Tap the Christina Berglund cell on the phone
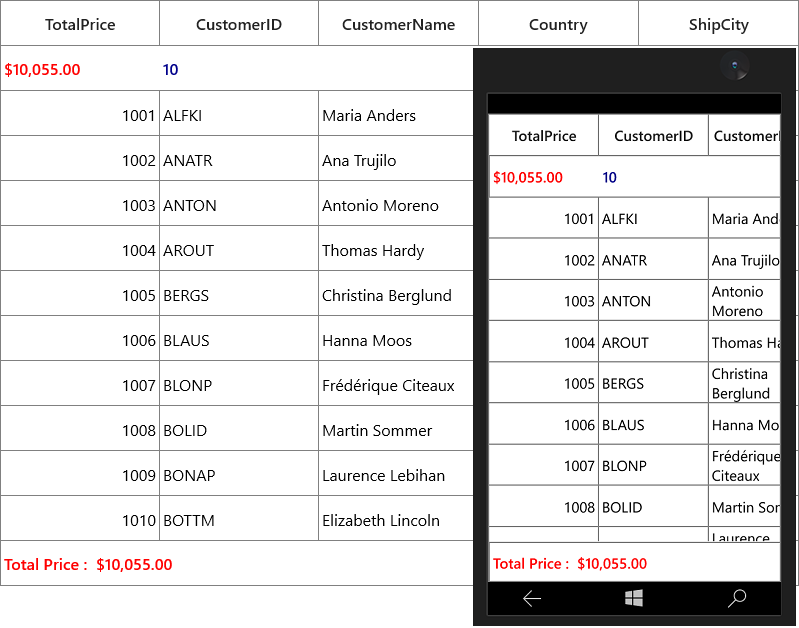Image resolution: width=799 pixels, height=628 pixels. tap(744, 383)
